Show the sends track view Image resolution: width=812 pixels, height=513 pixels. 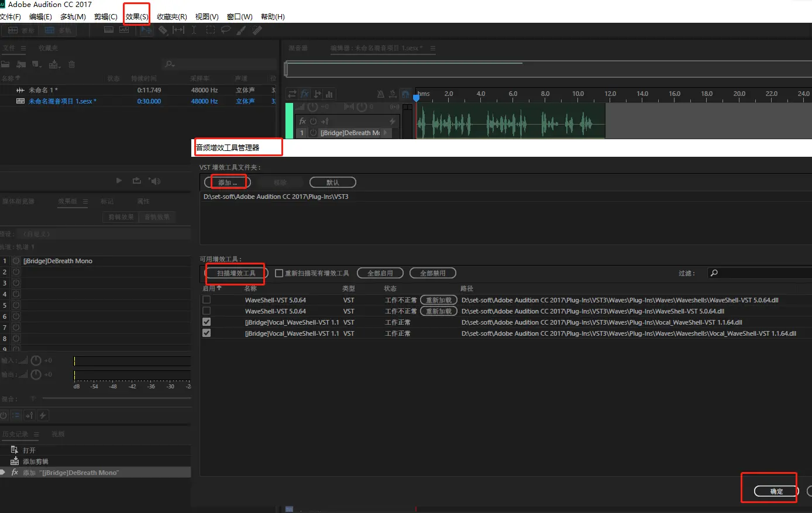point(318,94)
